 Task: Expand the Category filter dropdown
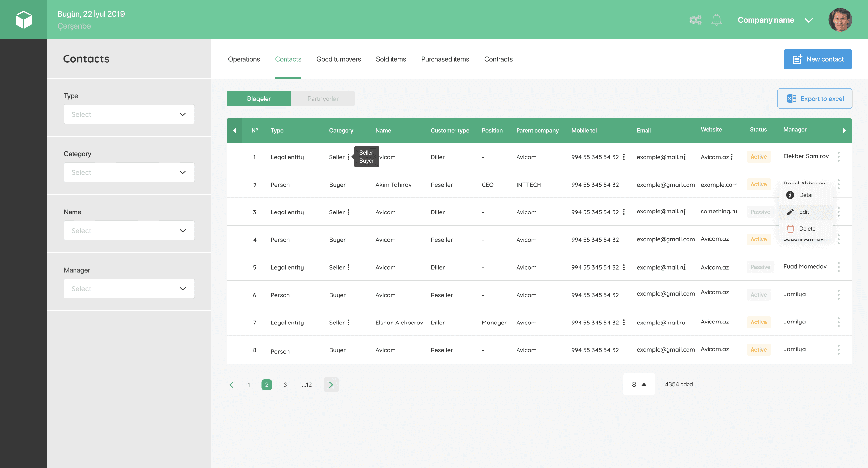[129, 172]
